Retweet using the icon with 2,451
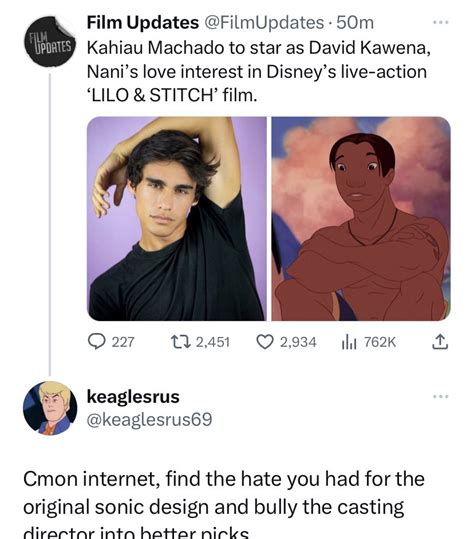This screenshot has width=474, height=539. pyautogui.click(x=179, y=342)
